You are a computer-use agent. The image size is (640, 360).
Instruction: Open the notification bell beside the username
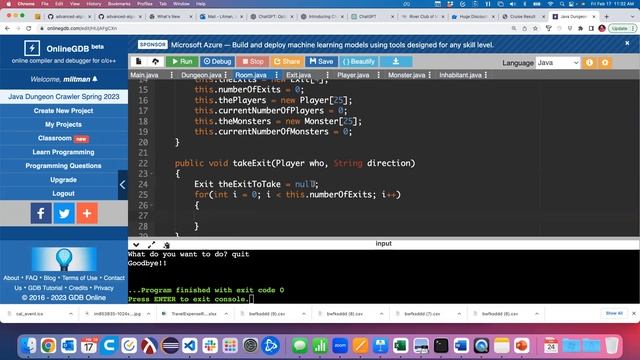[95, 79]
